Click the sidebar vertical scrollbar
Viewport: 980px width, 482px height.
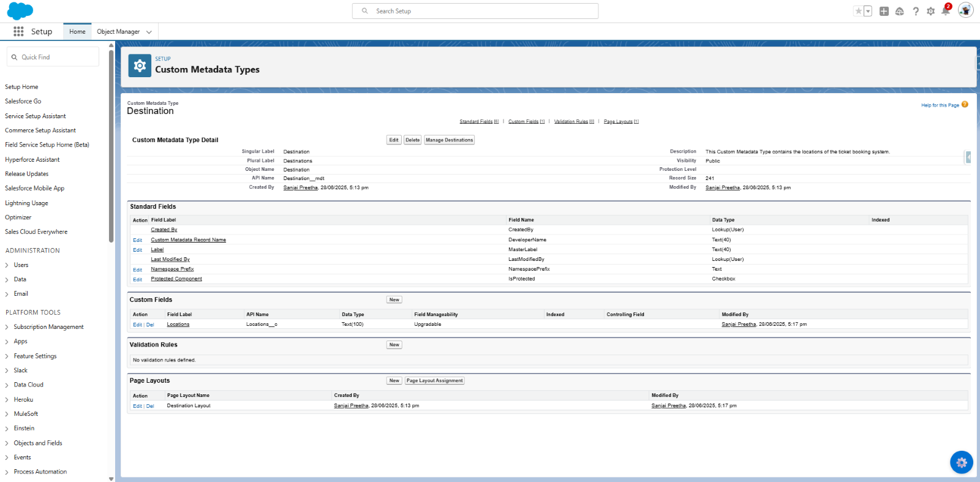coord(111,147)
